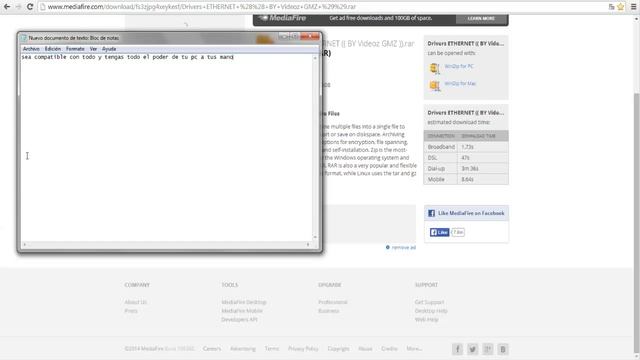Open the Chrome menu icon
The width and height of the screenshot is (640, 360).
(x=633, y=7)
